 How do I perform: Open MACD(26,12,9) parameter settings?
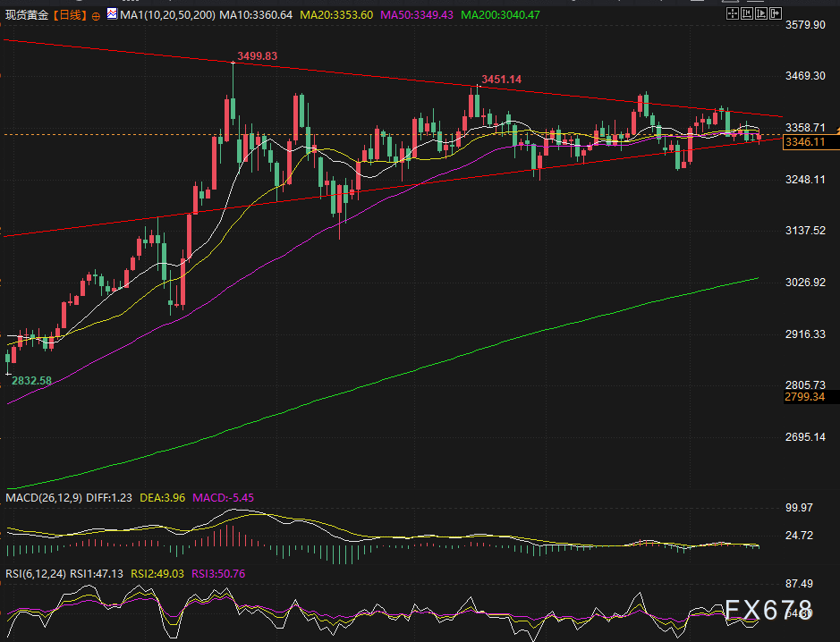(45, 496)
